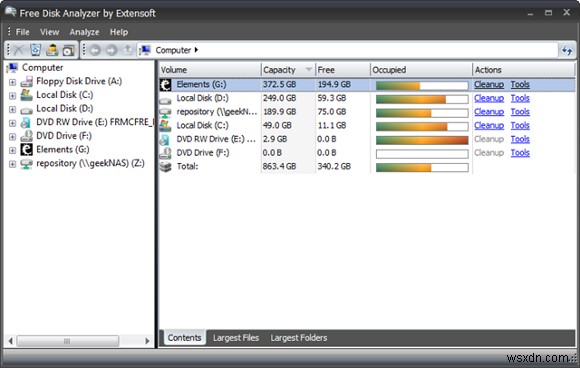Viewport: 580px width, 368px height.
Task: Click Tools link for DVD Drive (F:)
Action: 520,153
